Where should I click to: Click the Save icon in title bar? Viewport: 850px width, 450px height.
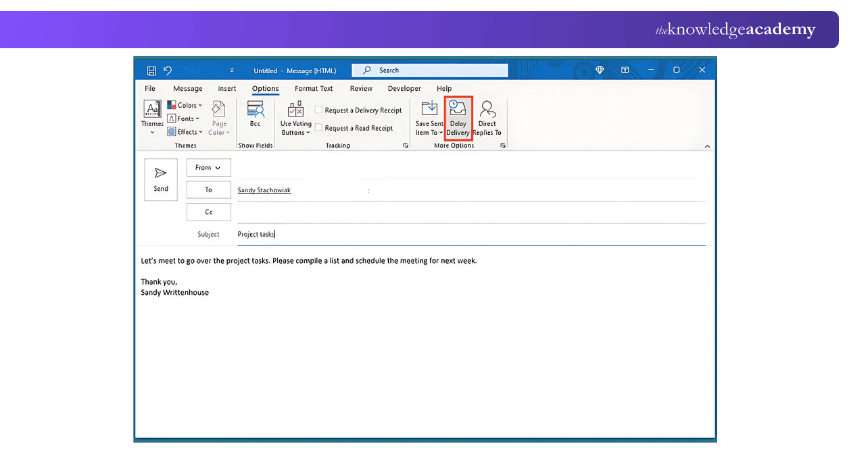click(151, 70)
